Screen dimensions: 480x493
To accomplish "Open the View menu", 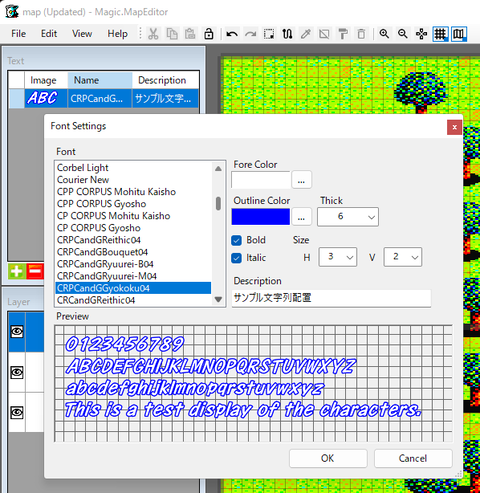I will [82, 34].
